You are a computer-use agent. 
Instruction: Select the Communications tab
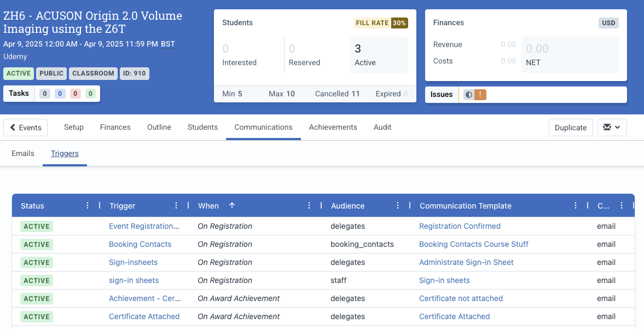[263, 128]
